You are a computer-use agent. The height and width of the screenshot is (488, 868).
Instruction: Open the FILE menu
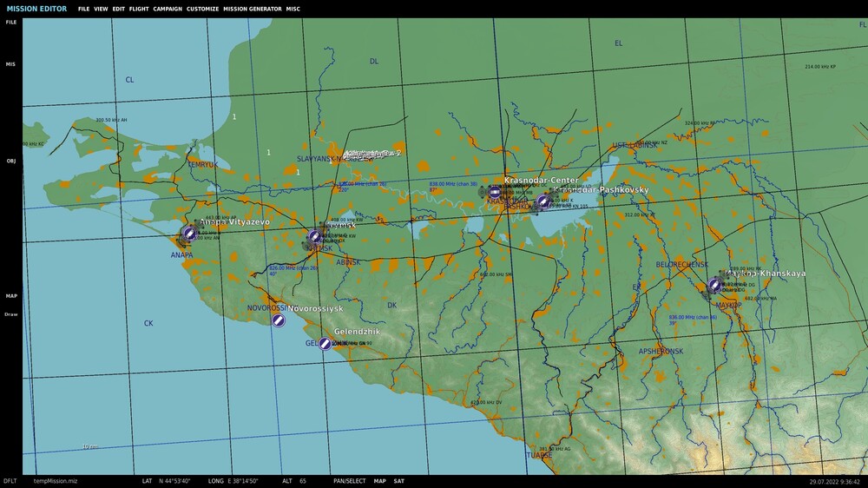pyautogui.click(x=83, y=9)
